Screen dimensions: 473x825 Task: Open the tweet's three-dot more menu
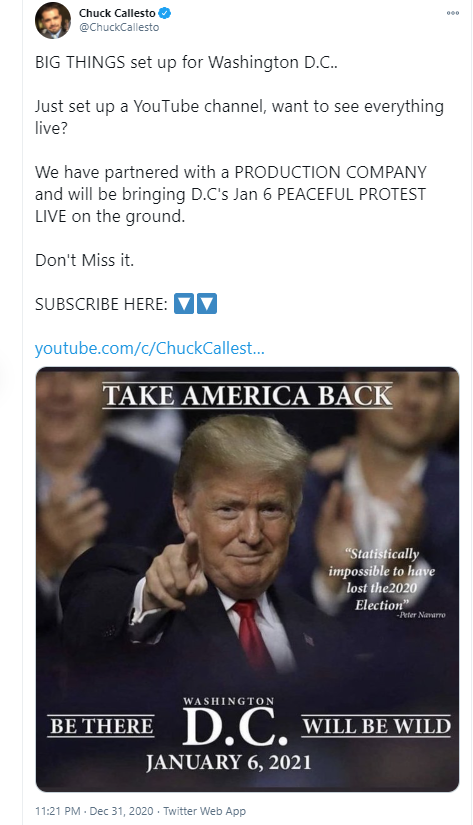click(x=452, y=13)
